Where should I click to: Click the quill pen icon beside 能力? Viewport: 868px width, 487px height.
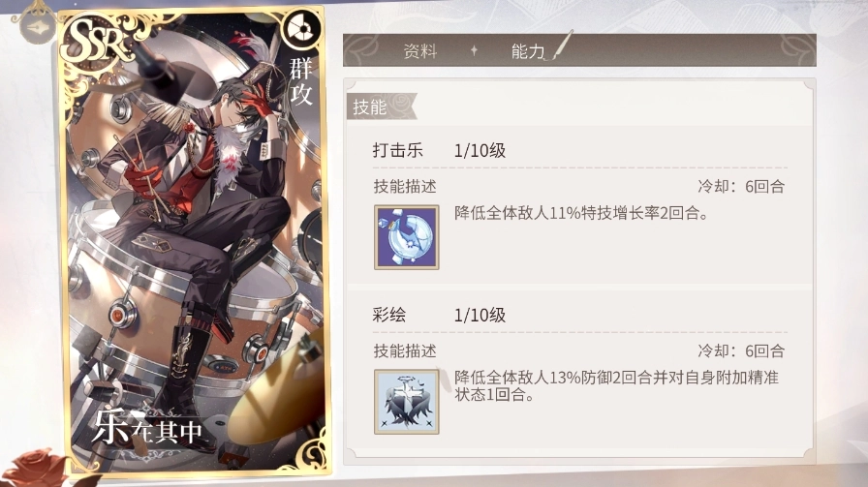coord(563,46)
